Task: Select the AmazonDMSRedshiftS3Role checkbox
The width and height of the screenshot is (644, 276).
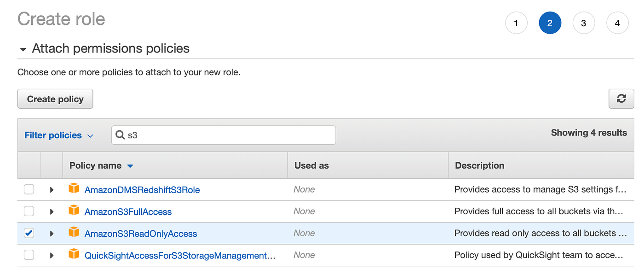Action: click(29, 189)
